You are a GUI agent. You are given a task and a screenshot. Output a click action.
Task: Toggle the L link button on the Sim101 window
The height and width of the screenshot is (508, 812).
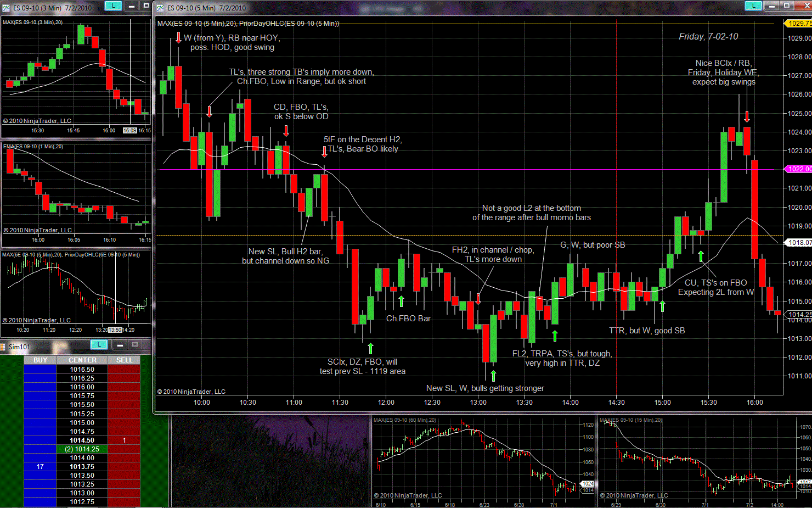(99, 344)
